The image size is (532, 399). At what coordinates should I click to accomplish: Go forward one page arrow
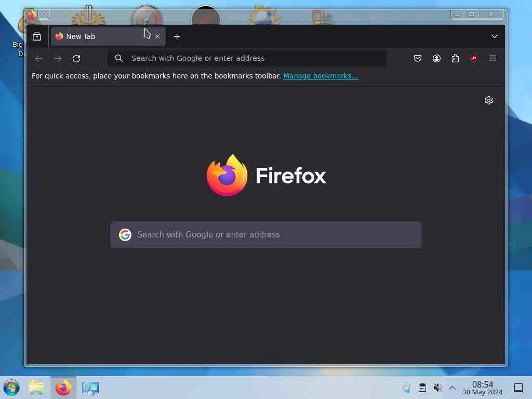tap(58, 58)
